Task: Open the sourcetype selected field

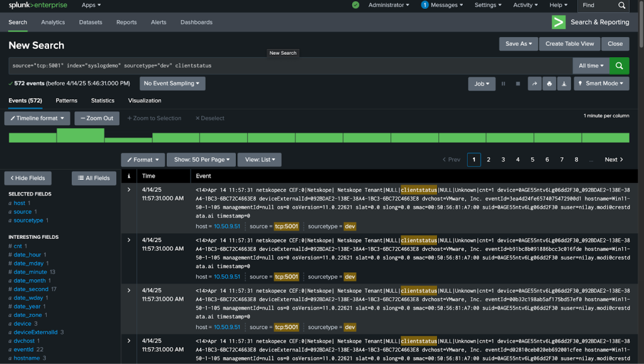Action: point(28,221)
